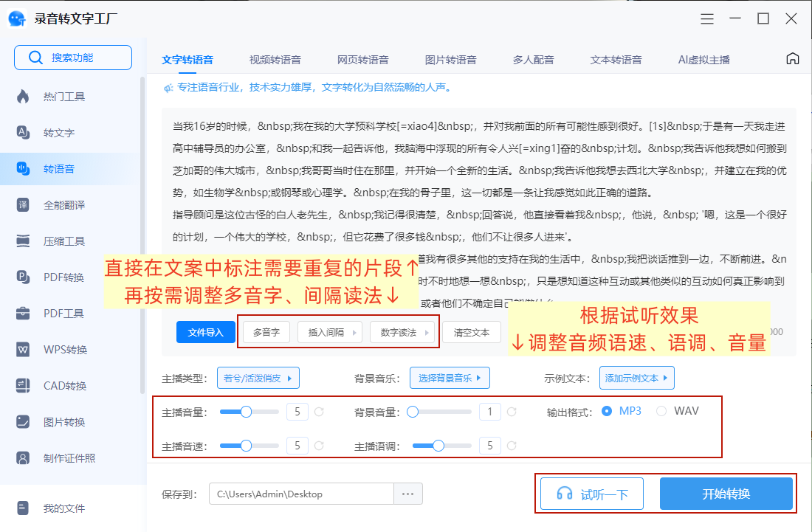812x532 pixels.
Task: Switch to the 网页转语音 tab
Action: [x=362, y=60]
